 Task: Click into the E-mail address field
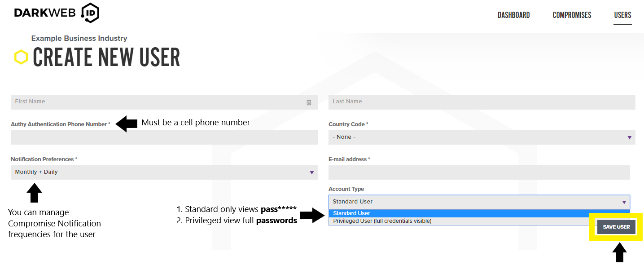[x=479, y=172]
